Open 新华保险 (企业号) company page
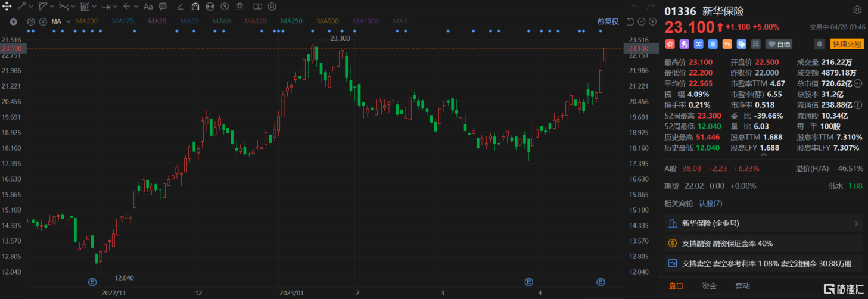This screenshot has height=299, width=868. tap(764, 224)
